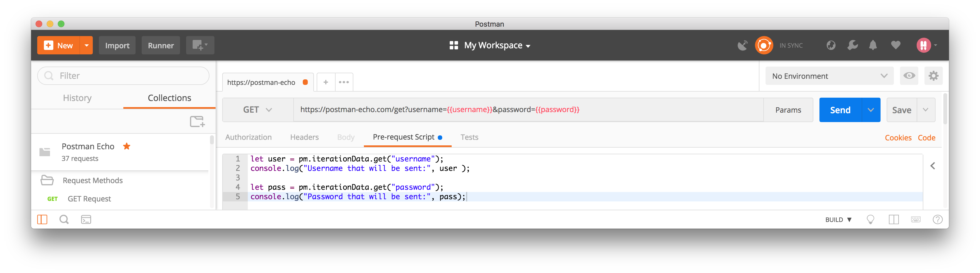Click the sidebar vertical scrollbar
The width and height of the screenshot is (980, 273).
tap(212, 140)
